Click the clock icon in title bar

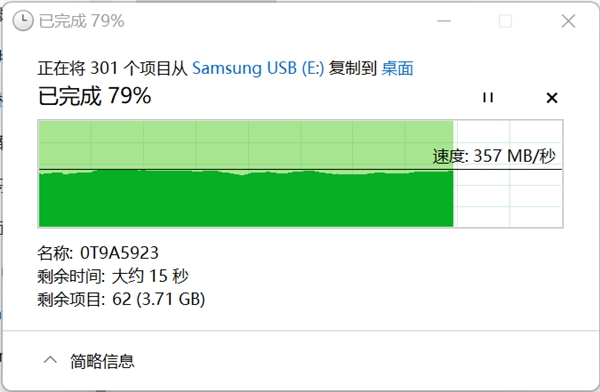click(x=23, y=21)
